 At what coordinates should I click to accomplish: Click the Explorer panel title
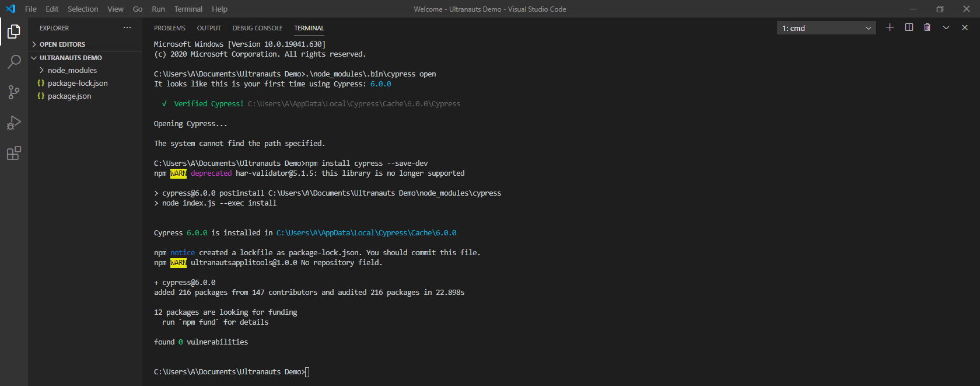[x=54, y=28]
